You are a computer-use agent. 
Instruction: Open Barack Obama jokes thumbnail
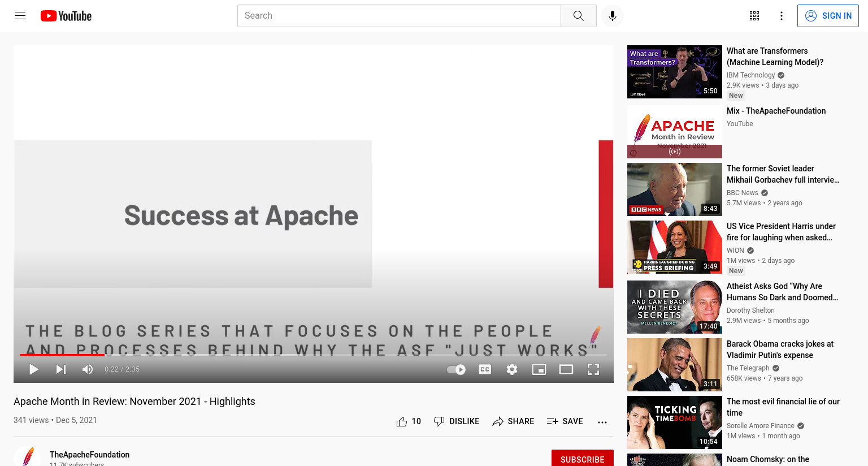tap(675, 365)
